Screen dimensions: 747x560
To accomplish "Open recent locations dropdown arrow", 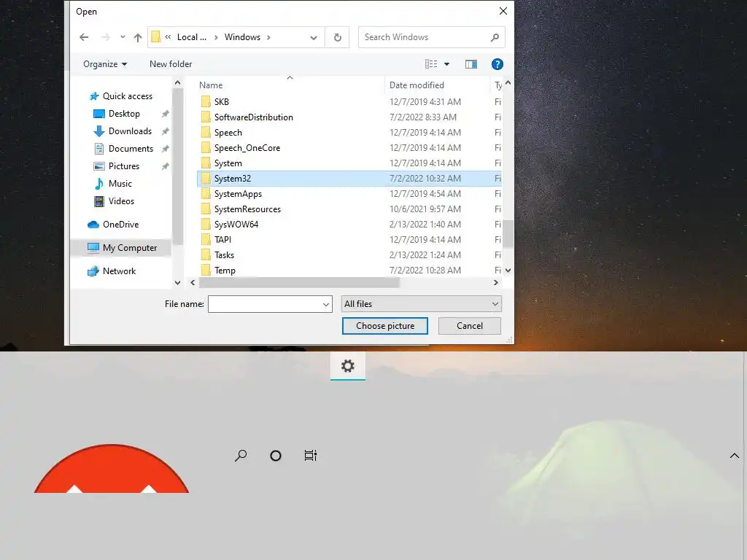I will (123, 37).
